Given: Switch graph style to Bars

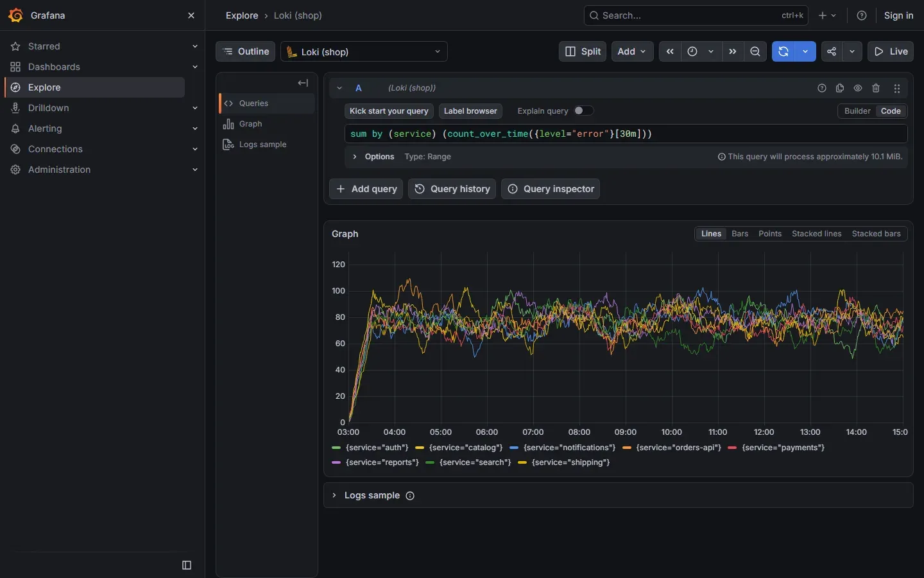Looking at the screenshot, I should (740, 234).
